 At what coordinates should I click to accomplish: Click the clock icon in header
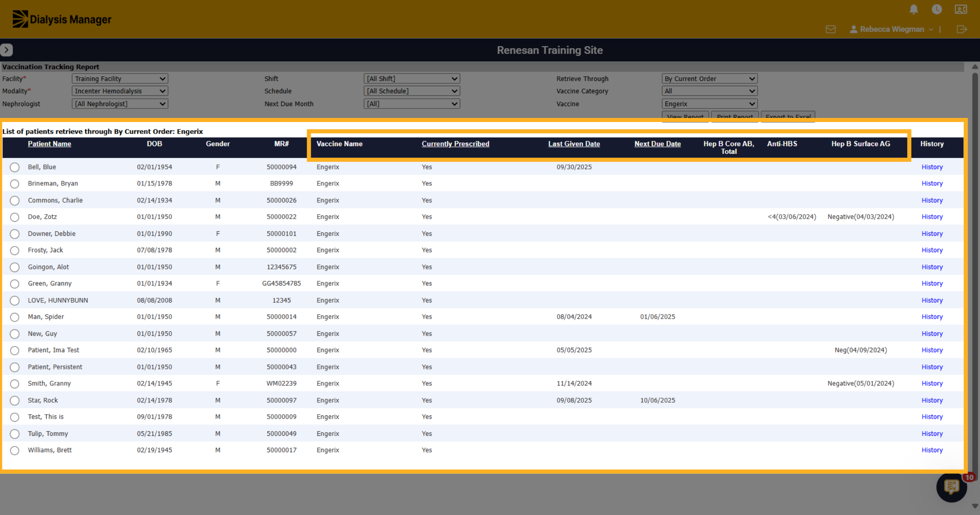coord(937,9)
